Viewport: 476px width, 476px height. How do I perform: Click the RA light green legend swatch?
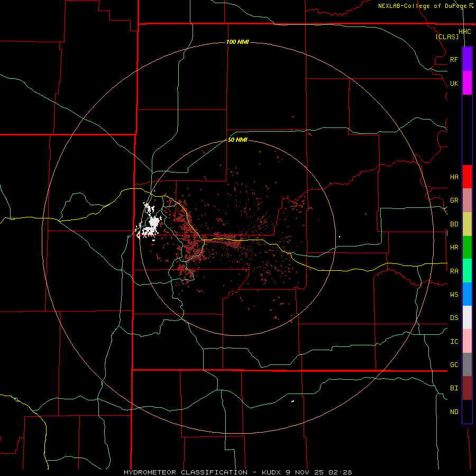[467, 271]
